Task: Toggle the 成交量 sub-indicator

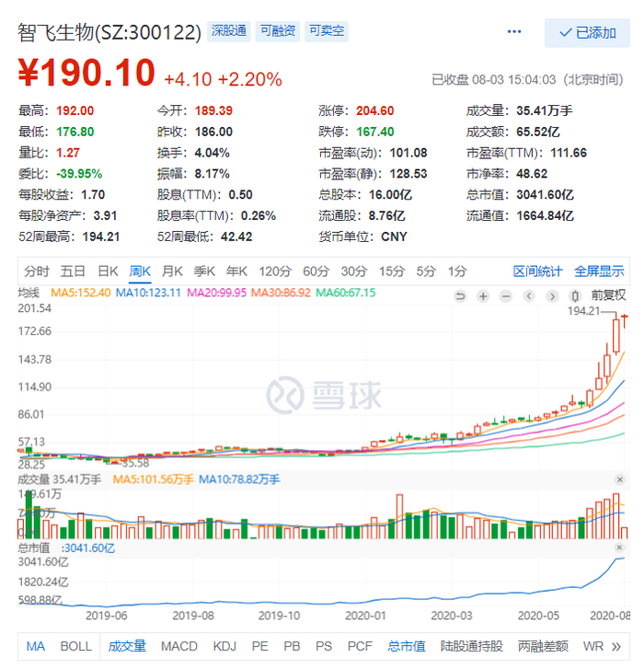Action: [x=127, y=646]
